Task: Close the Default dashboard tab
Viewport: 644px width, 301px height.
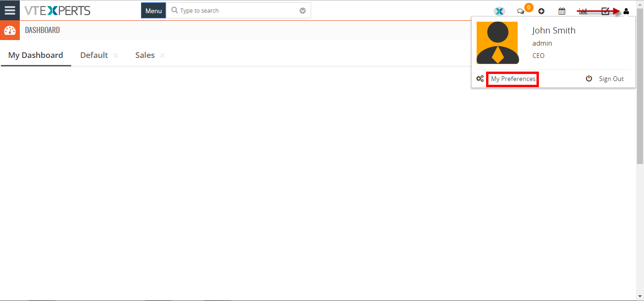Action: coord(116,56)
